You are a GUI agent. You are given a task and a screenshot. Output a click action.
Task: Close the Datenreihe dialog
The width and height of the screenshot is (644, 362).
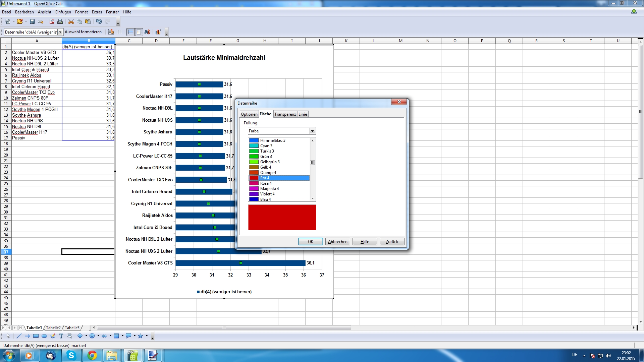pyautogui.click(x=399, y=102)
